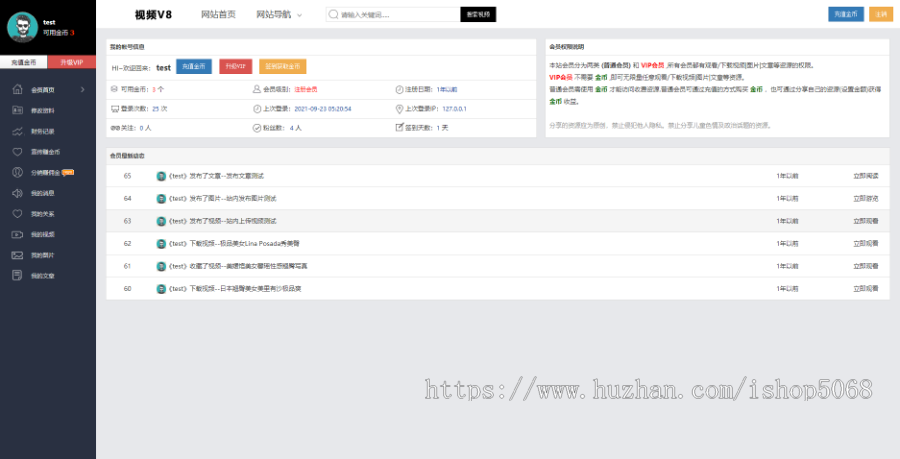Click the magnifier icon in the search box
This screenshot has height=459, width=900.
tap(333, 14)
